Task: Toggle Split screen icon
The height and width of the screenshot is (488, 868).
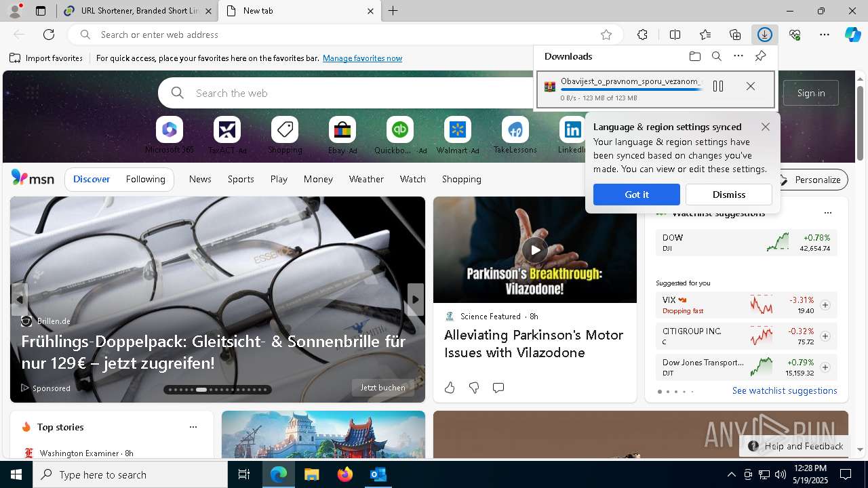Action: tap(675, 35)
